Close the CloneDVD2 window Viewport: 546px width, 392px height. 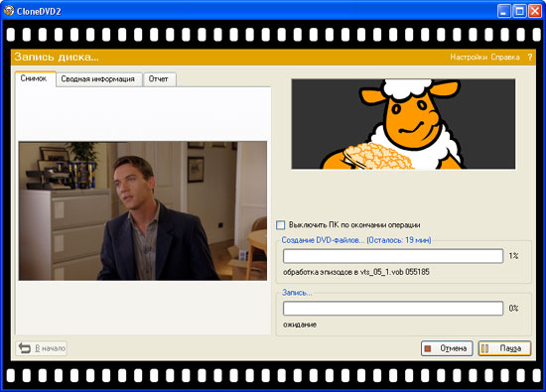pyautogui.click(x=535, y=11)
